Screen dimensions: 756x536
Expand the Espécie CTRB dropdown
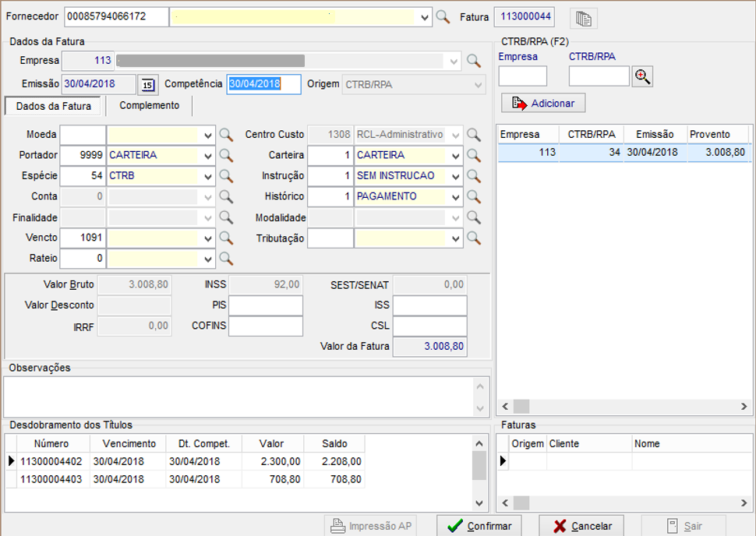pos(208,176)
